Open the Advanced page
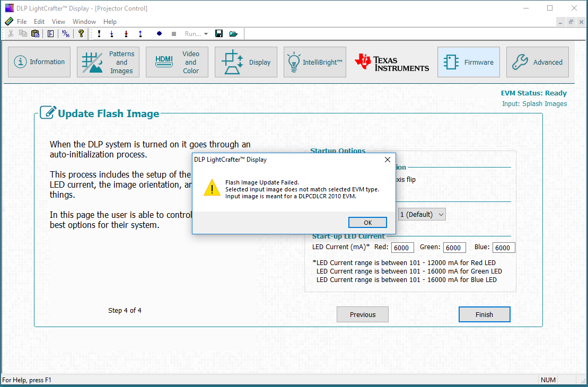Image resolution: width=588 pixels, height=387 pixels. coord(538,62)
